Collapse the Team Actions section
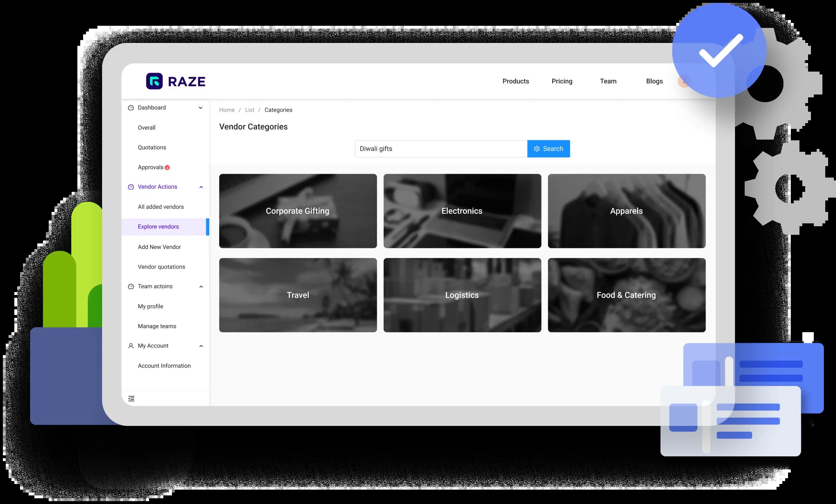This screenshot has width=836, height=504. click(201, 286)
